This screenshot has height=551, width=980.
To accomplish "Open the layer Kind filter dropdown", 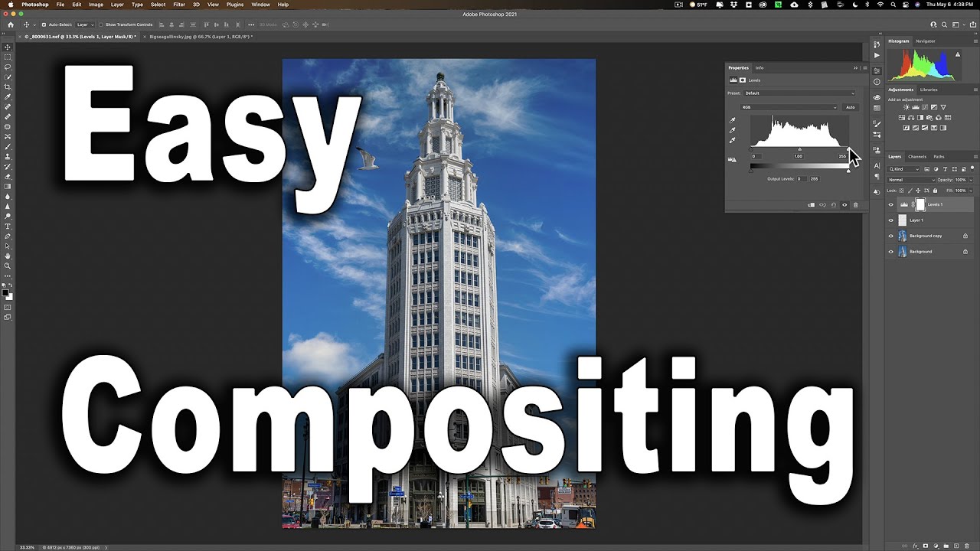I will [905, 169].
